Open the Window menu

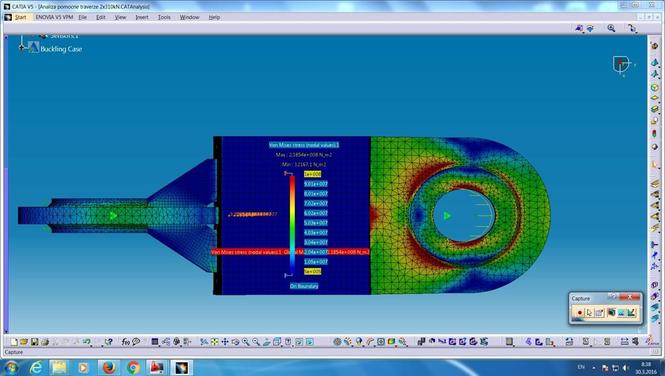click(x=189, y=17)
